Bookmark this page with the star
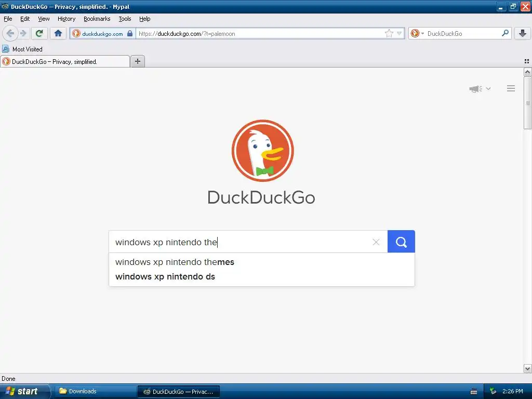This screenshot has width=532, height=399. pos(389,33)
